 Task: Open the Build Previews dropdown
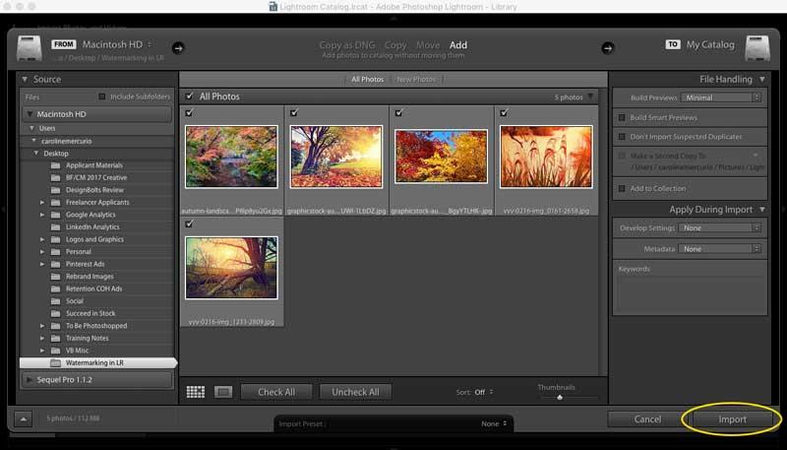click(x=721, y=97)
